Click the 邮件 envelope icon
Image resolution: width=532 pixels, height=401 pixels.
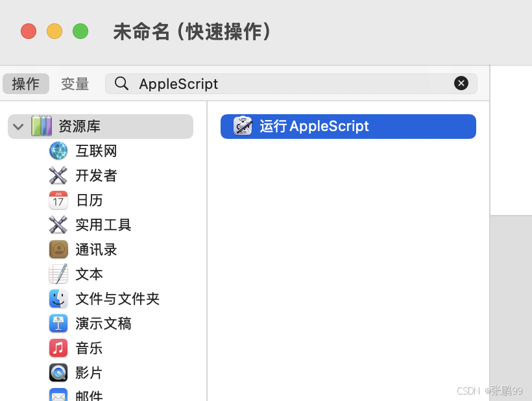coord(58,395)
